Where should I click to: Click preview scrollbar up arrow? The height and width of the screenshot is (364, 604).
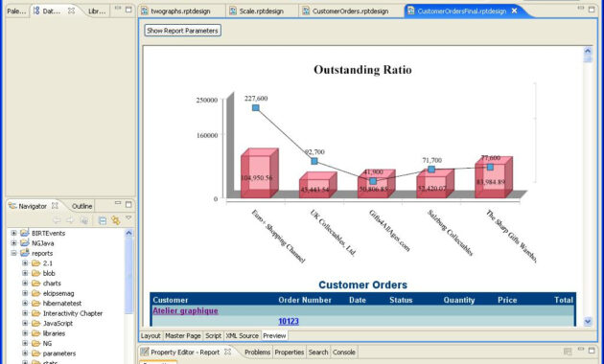(x=588, y=51)
